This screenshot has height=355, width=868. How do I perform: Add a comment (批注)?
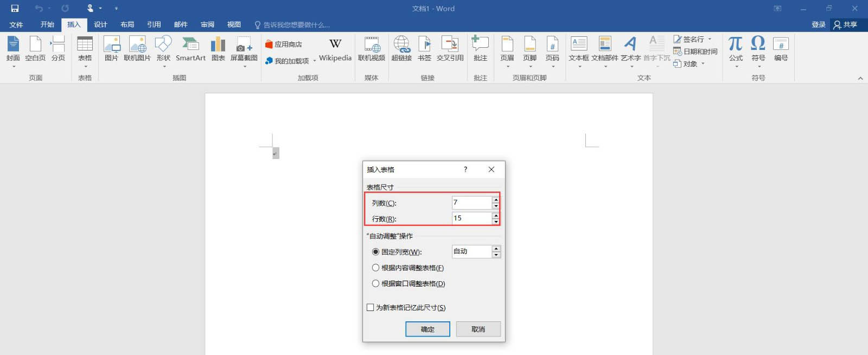coord(481,49)
